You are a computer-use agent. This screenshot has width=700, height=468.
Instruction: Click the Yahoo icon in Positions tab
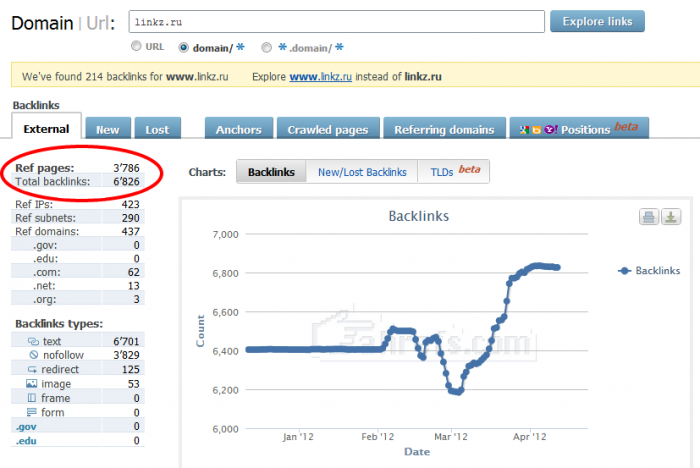(550, 130)
